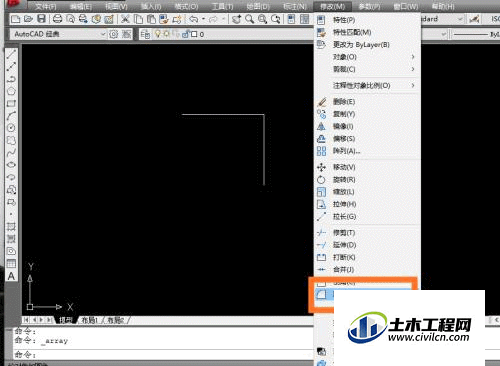
Task: Select the Ellipse Arc tool
Action: (x=11, y=177)
